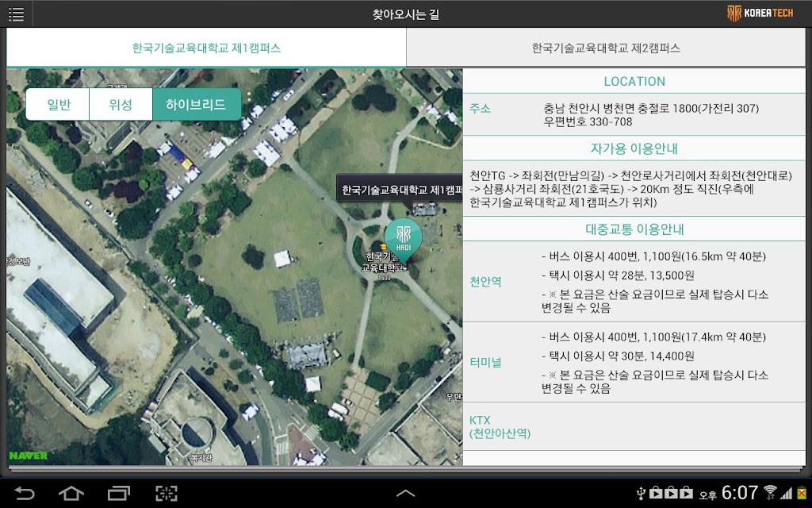
Task: Open recent apps button
Action: point(119,493)
